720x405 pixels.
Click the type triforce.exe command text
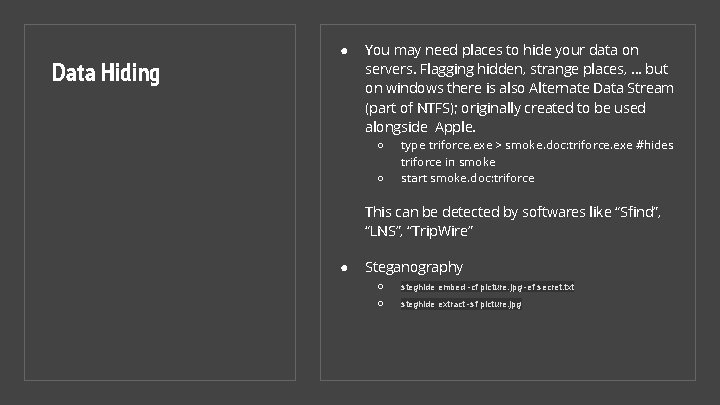pyautogui.click(x=537, y=153)
